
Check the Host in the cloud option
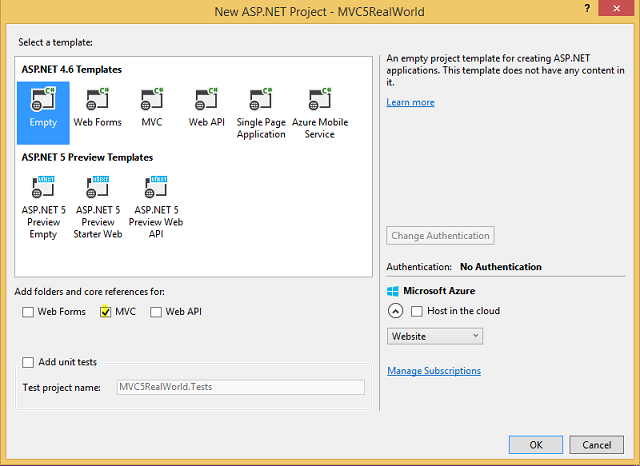tap(417, 311)
